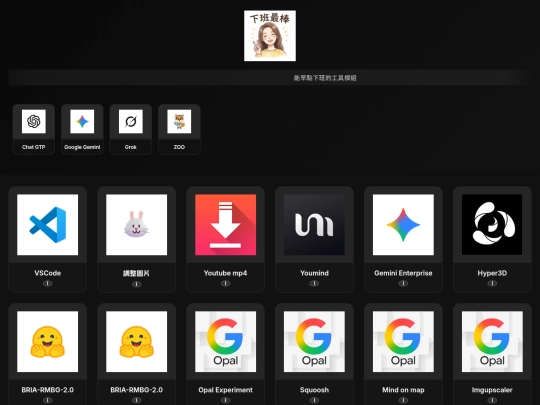The width and height of the screenshot is (540, 405).
Task: Click the Squoosh card label
Action: click(314, 390)
